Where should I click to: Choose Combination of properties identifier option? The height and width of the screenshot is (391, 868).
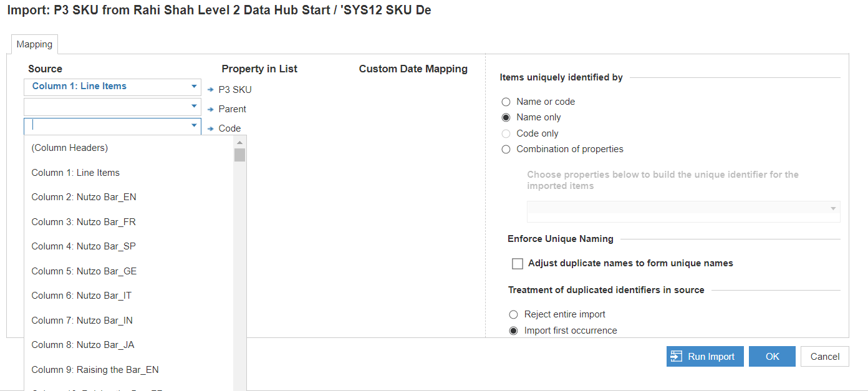pos(506,149)
